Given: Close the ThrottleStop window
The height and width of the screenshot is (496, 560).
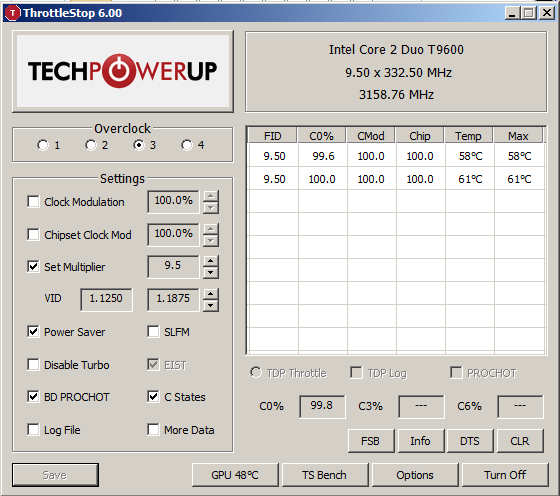Looking at the screenshot, I should tap(546, 13).
